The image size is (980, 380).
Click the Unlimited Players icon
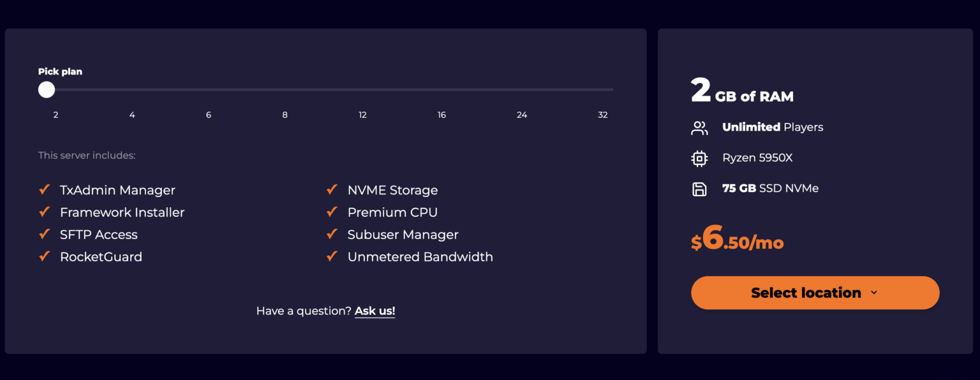pyautogui.click(x=699, y=128)
